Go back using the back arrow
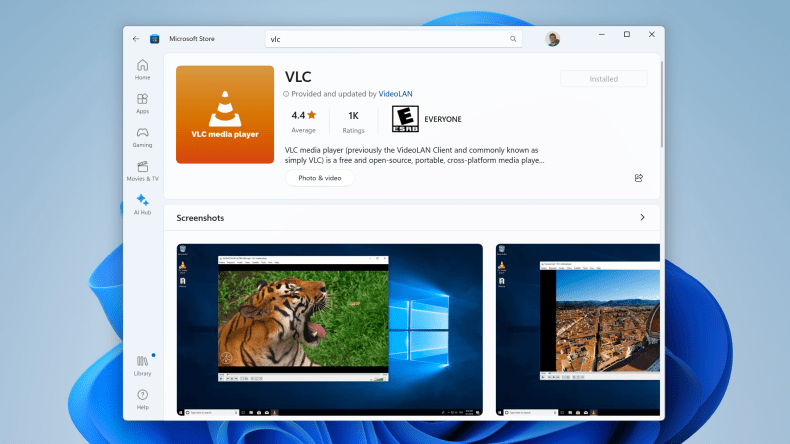 (136, 39)
